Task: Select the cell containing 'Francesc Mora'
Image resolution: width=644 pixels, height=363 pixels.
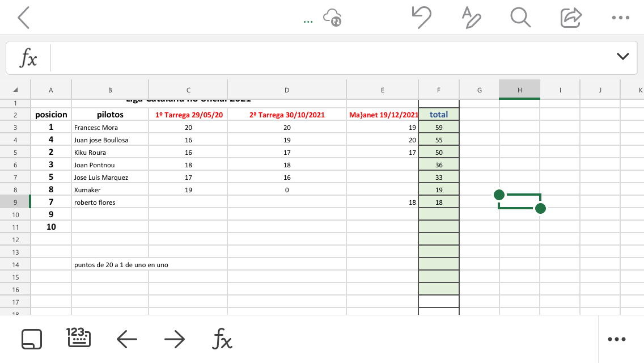Action: (109, 128)
